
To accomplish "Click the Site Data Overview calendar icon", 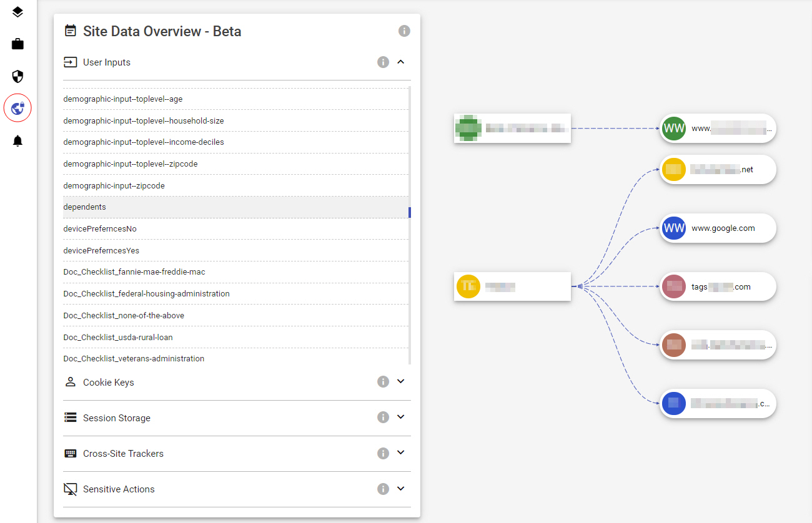I will click(x=71, y=31).
